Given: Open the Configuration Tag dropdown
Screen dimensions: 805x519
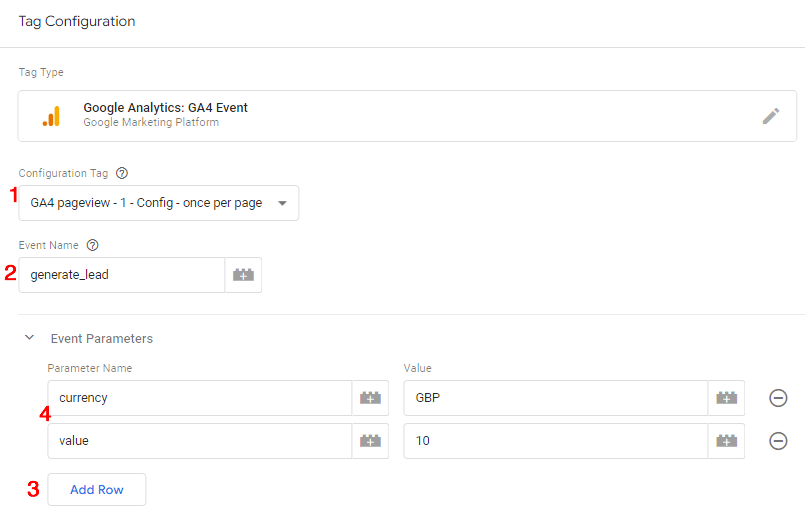Looking at the screenshot, I should pyautogui.click(x=158, y=203).
